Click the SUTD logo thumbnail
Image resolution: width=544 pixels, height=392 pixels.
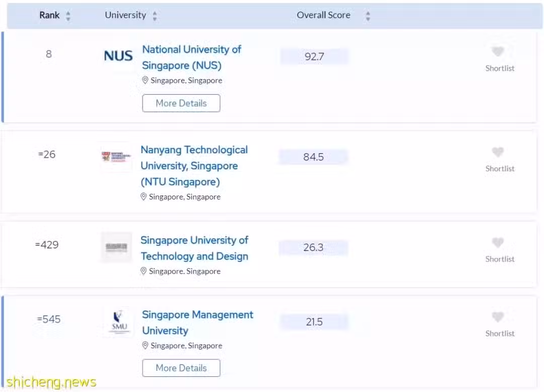(x=116, y=247)
